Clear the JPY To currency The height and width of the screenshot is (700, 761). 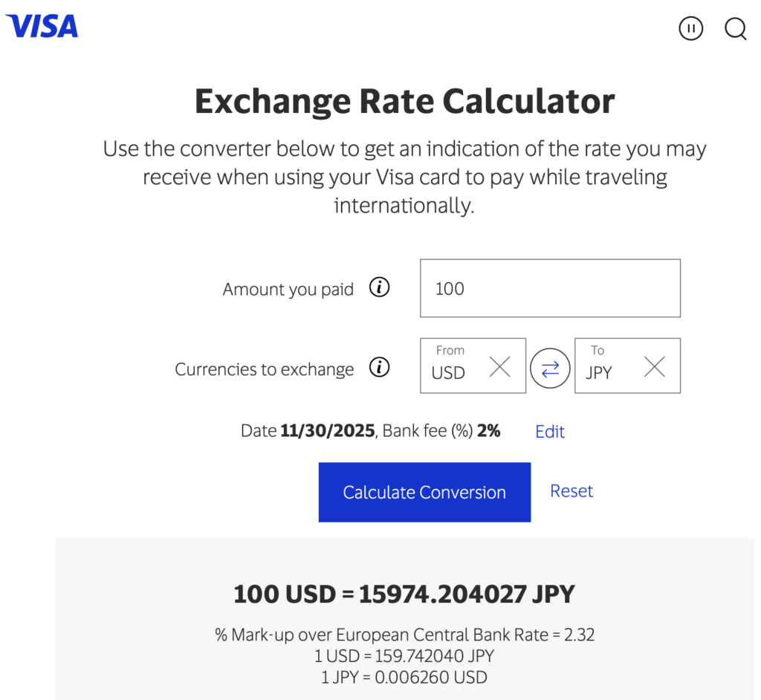point(654,366)
